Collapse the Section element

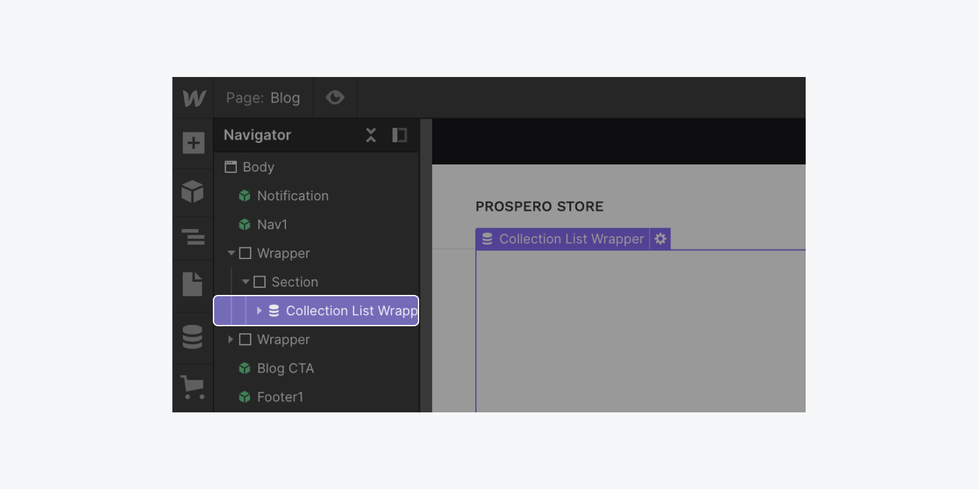pyautogui.click(x=245, y=282)
